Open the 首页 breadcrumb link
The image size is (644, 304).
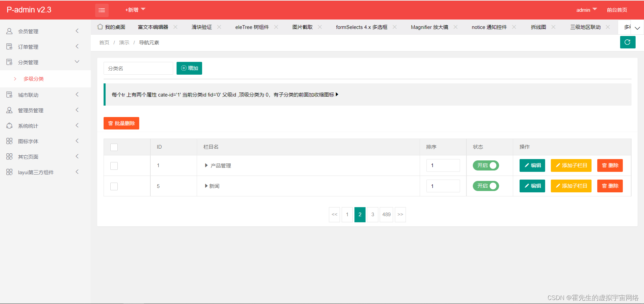(x=104, y=42)
